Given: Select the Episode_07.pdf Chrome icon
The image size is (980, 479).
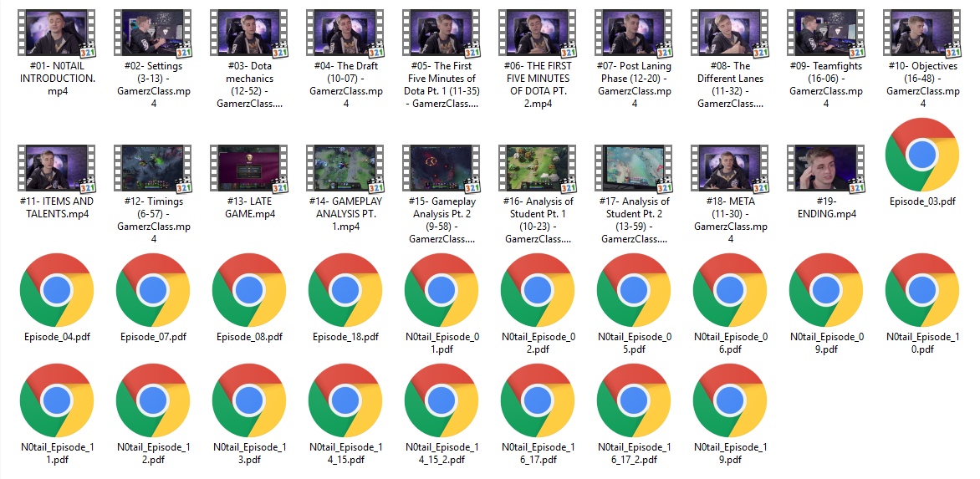Looking at the screenshot, I should click(x=153, y=290).
